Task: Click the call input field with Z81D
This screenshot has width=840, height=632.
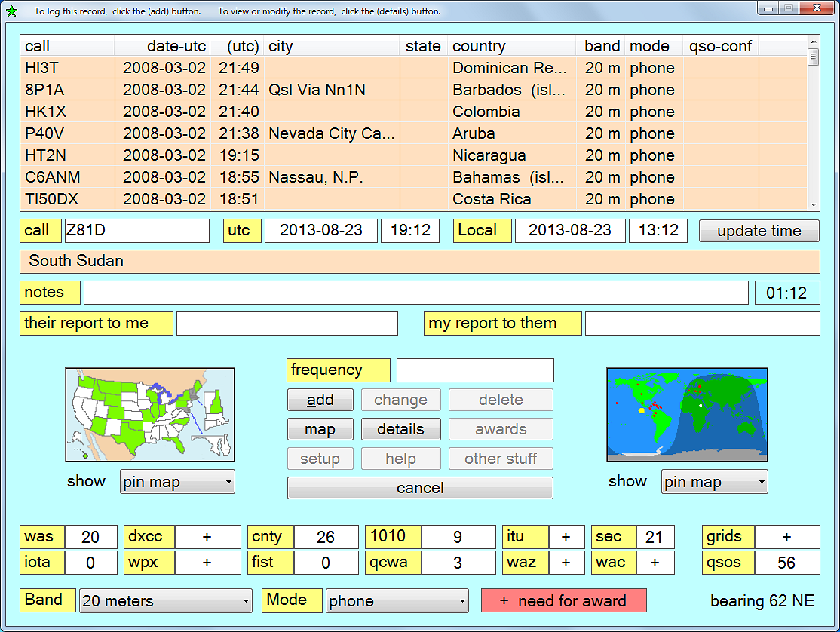Action: 136,231
